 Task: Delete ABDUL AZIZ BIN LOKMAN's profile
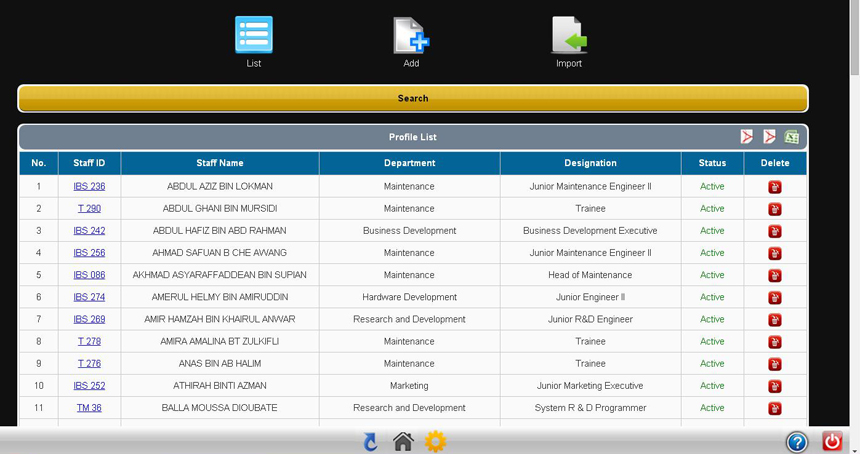click(x=774, y=187)
